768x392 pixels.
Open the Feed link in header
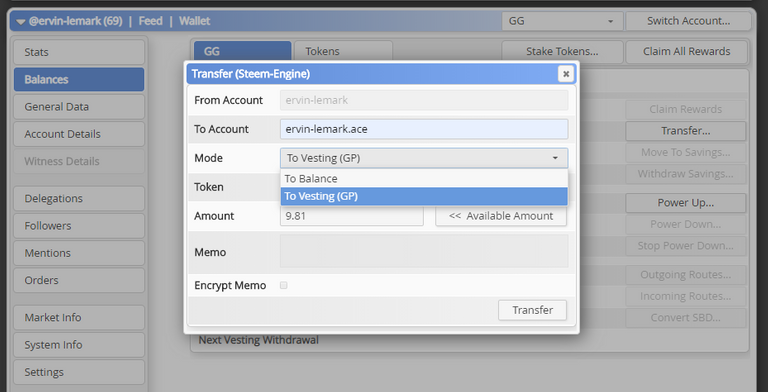(150, 21)
